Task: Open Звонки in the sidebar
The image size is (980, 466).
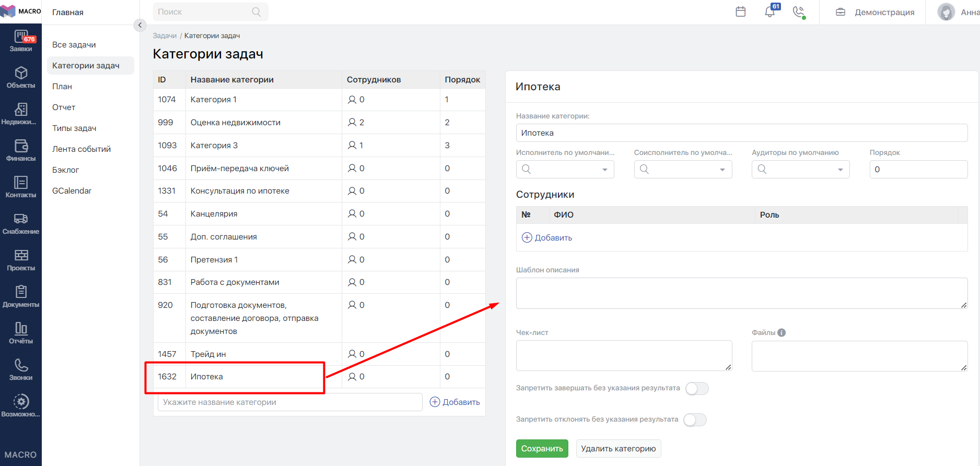Action: [x=21, y=370]
